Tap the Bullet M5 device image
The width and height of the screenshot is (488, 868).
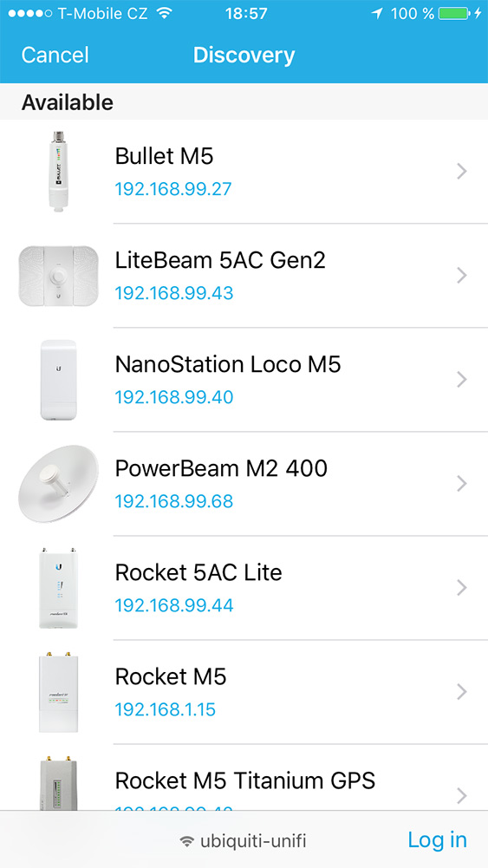click(x=58, y=172)
